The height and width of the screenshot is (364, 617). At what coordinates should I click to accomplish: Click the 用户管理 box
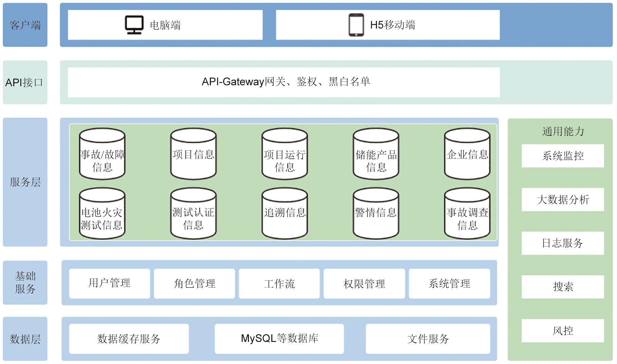point(109,284)
